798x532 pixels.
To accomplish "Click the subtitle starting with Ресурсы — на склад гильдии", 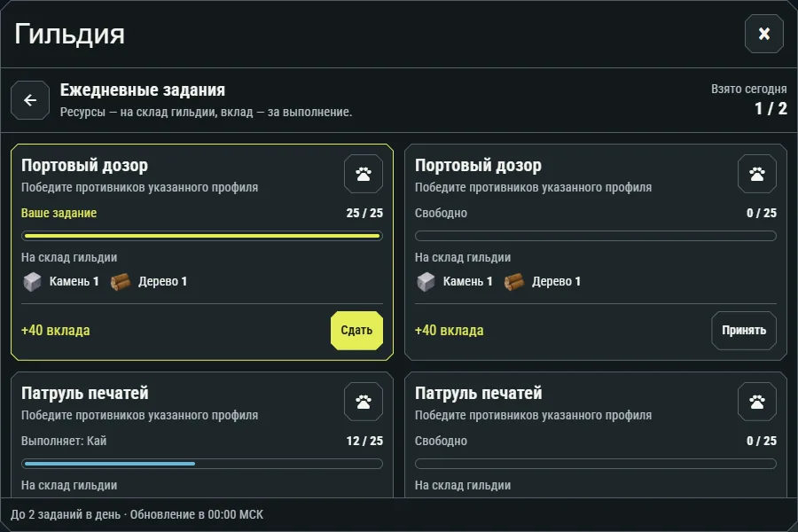I will tap(206, 112).
